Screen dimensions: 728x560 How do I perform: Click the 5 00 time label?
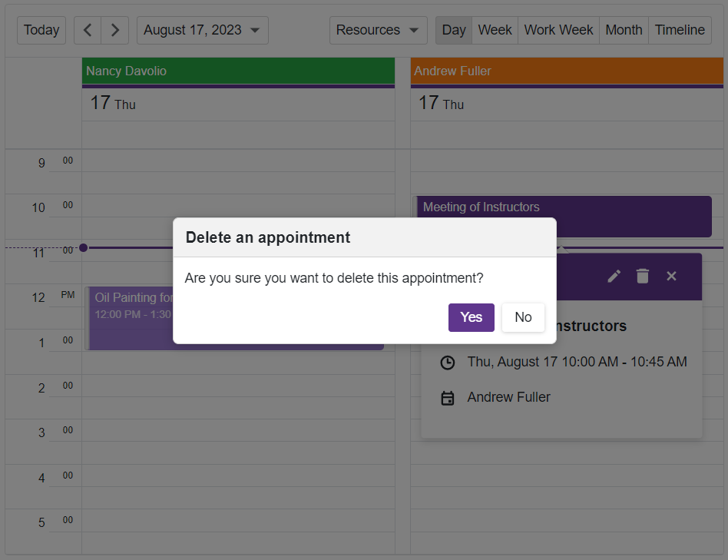pos(55,522)
